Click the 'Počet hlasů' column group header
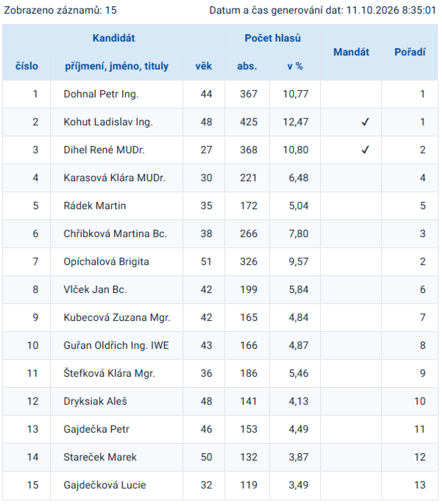Image resolution: width=442 pixels, height=504 pixels. point(273,38)
